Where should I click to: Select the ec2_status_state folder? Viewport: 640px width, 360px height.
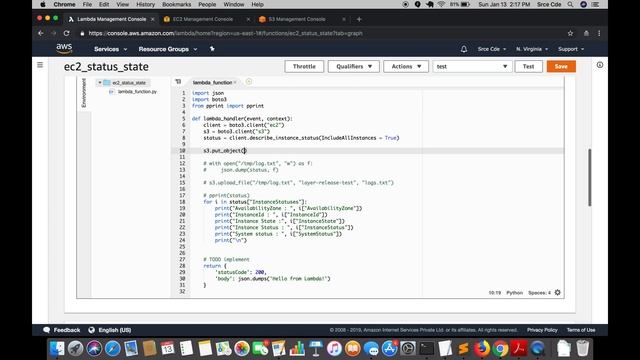pyautogui.click(x=129, y=82)
